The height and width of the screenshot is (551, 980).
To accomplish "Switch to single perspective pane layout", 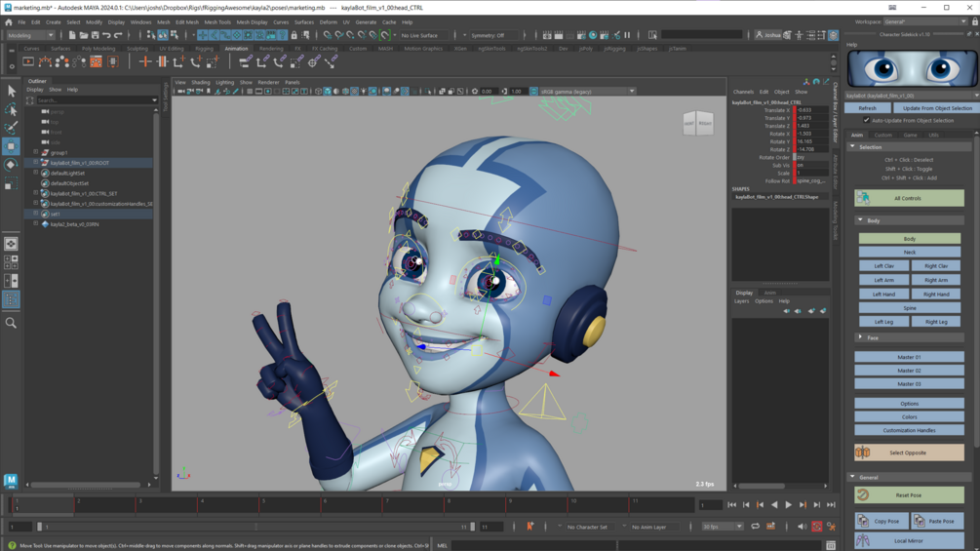I will click(x=11, y=244).
